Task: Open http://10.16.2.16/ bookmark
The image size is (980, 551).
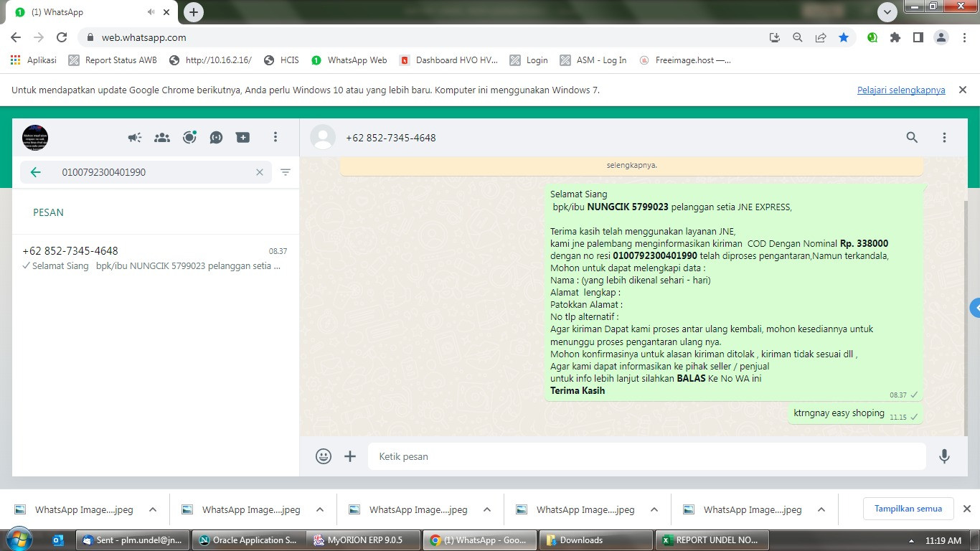Action: [210, 60]
